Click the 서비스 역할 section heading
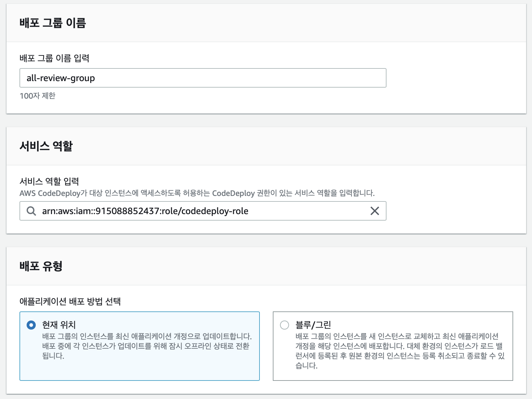The width and height of the screenshot is (532, 399). (x=46, y=146)
